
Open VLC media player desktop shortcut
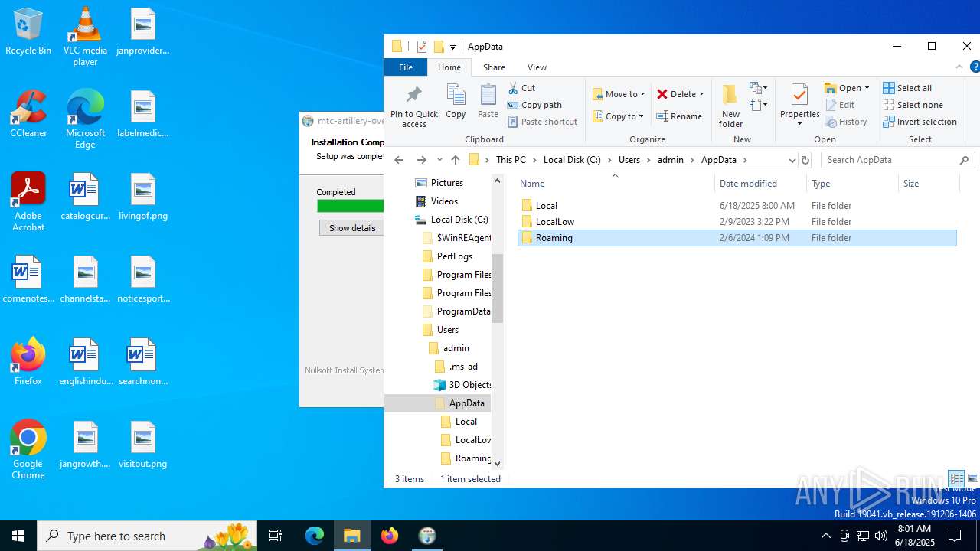tap(85, 37)
